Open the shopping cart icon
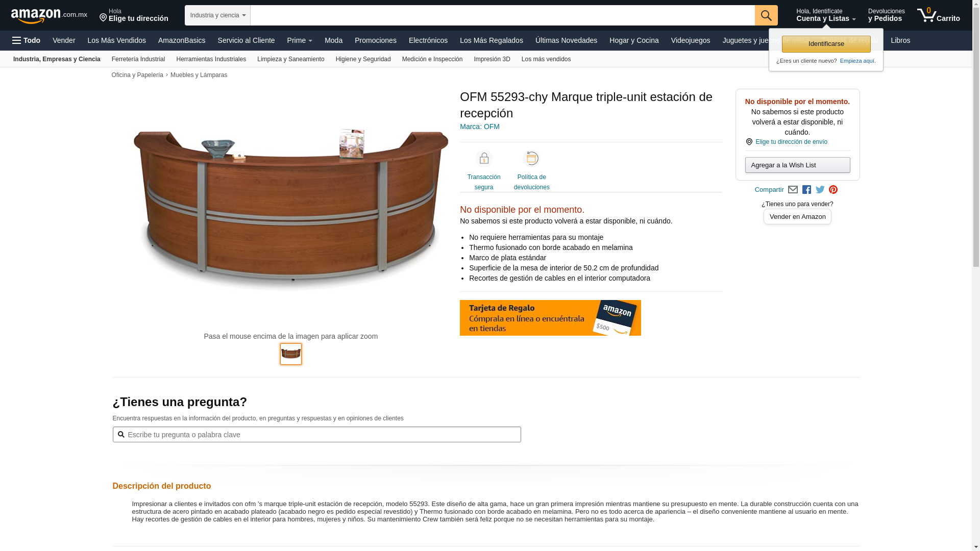Viewport: 980px width, 551px height. [x=938, y=15]
